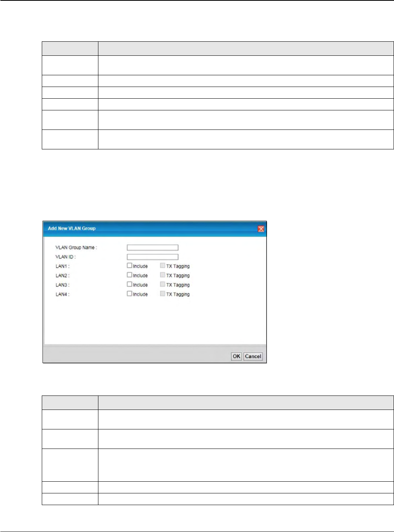Viewport: 394px width, 532px height.
Task: Enable the Include checkbox for LAN3
Action: [x=130, y=284]
